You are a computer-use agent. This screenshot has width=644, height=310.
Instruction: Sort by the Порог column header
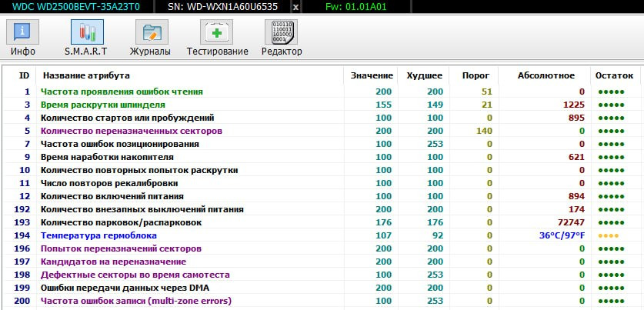[x=475, y=75]
